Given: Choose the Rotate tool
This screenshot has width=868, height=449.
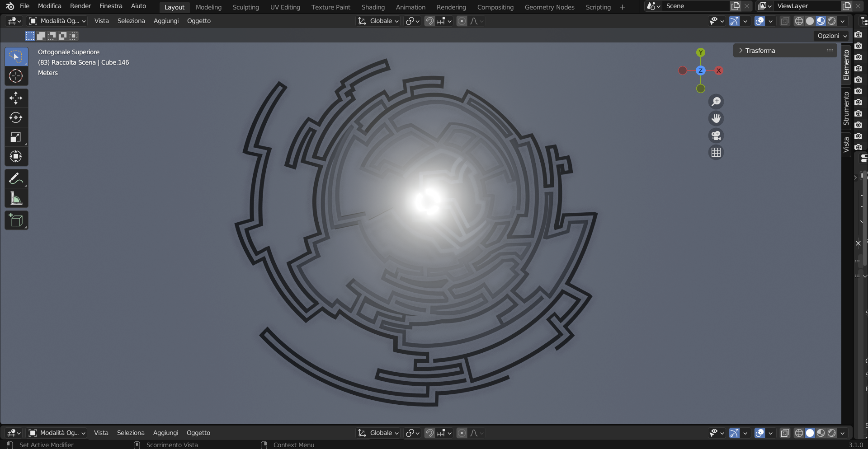Looking at the screenshot, I should 16,117.
